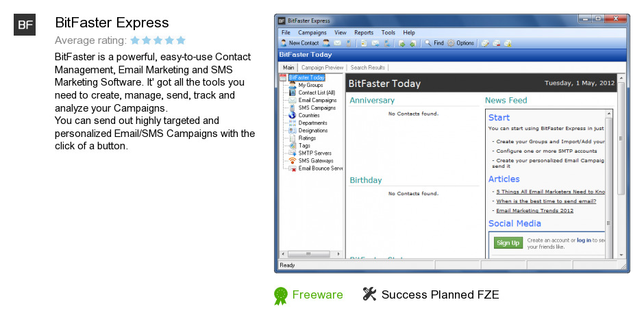This screenshot has height=326, width=644.
Task: Select Contact List (All) in the tree
Action: coord(317,92)
